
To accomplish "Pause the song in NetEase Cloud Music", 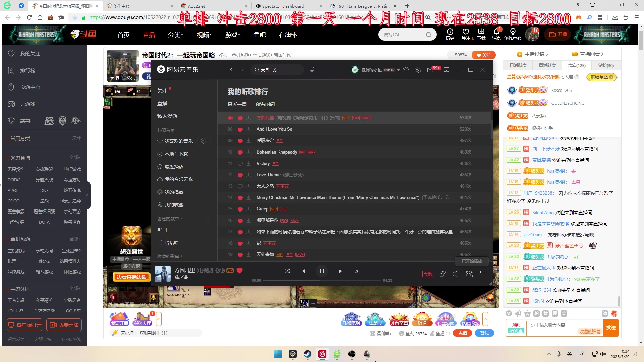I will 322,271.
